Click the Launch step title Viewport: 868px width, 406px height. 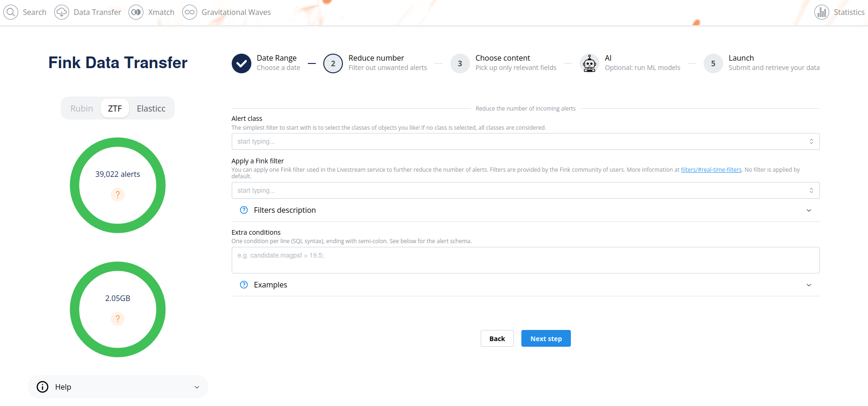click(x=741, y=58)
